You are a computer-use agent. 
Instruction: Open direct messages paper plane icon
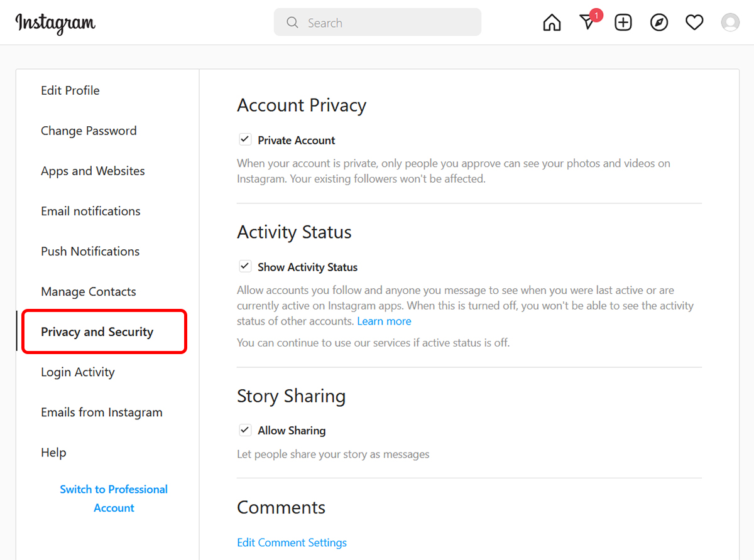coord(587,23)
